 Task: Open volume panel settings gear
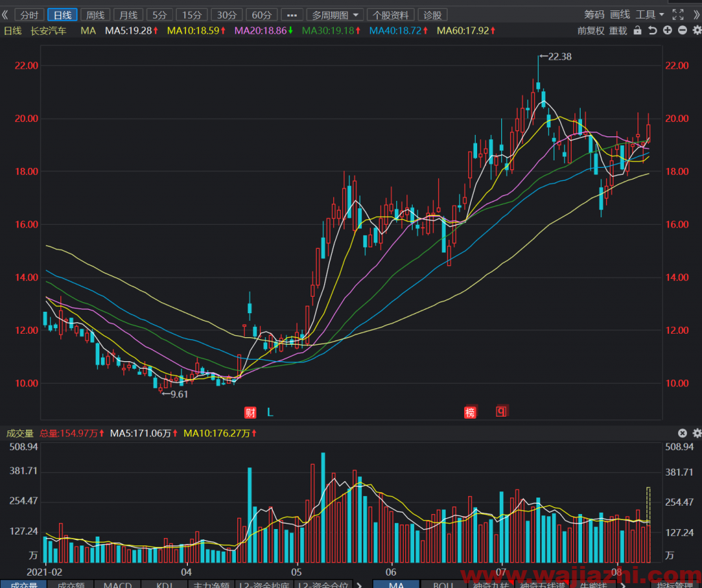click(697, 433)
